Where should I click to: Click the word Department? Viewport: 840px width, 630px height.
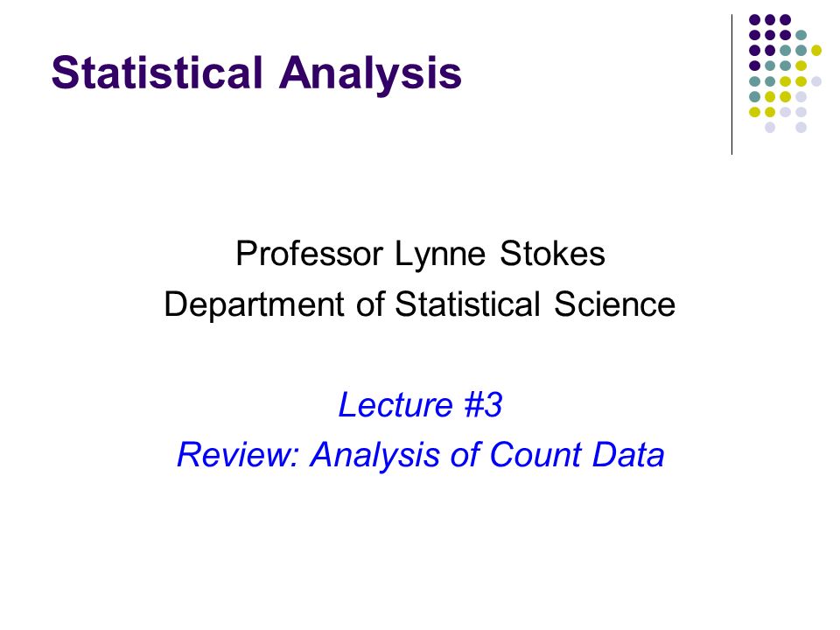tap(254, 304)
